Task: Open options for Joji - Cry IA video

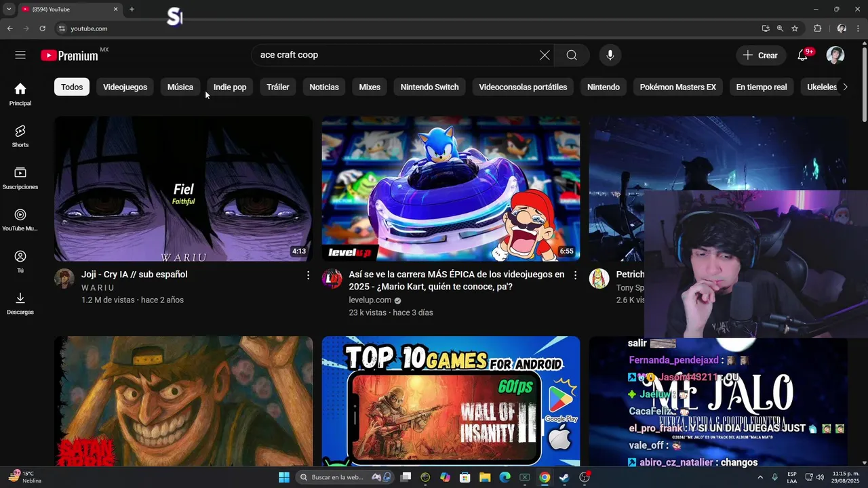Action: point(308,275)
